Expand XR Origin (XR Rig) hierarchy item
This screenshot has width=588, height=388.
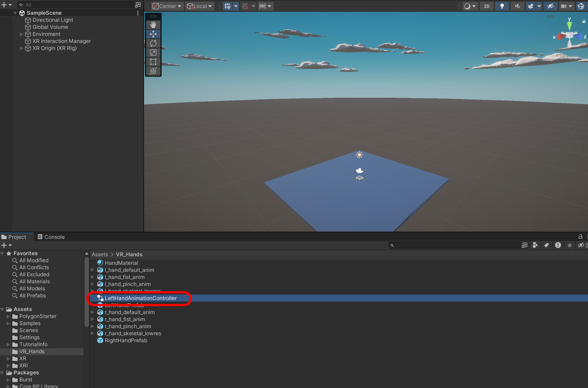coord(21,48)
